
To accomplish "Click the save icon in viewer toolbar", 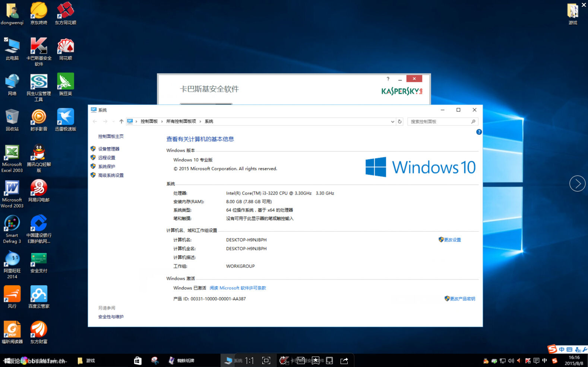I will click(301, 360).
